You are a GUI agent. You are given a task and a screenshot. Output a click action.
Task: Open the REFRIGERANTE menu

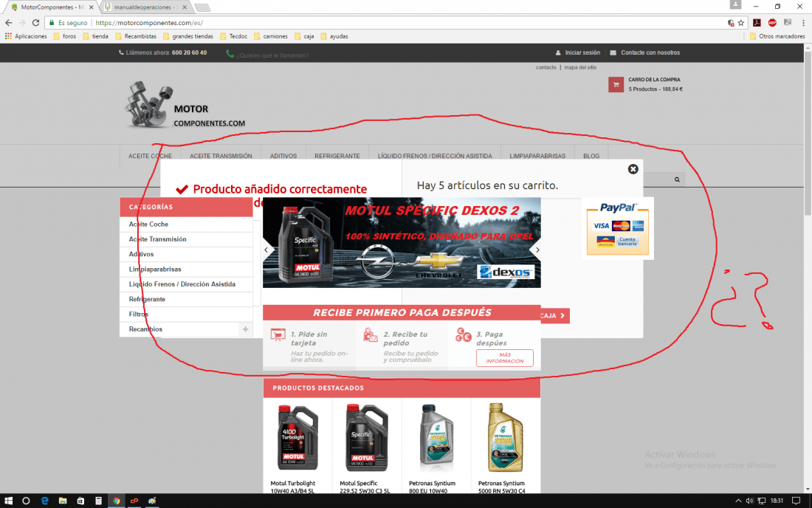point(337,156)
